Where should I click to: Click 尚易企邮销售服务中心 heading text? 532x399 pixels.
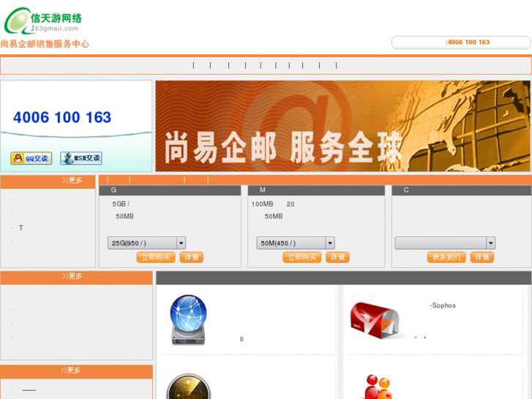[45, 44]
